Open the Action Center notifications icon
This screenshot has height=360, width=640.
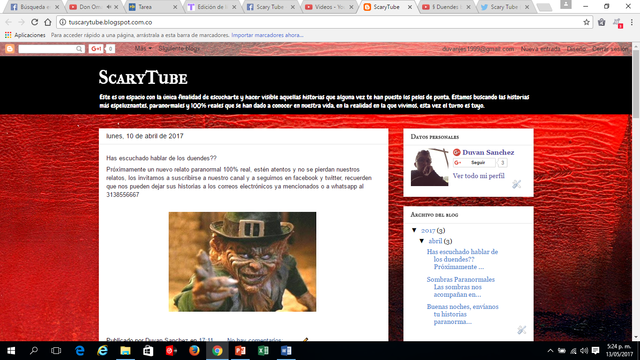(596, 351)
